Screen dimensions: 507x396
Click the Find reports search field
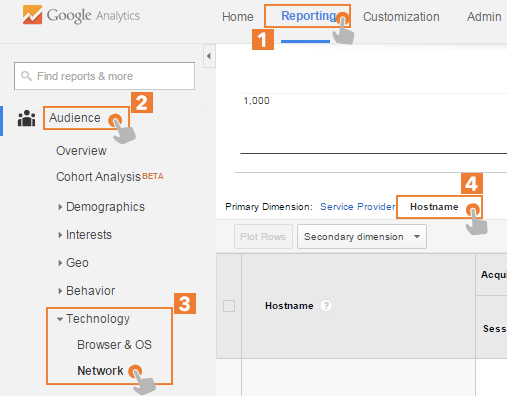pos(104,76)
